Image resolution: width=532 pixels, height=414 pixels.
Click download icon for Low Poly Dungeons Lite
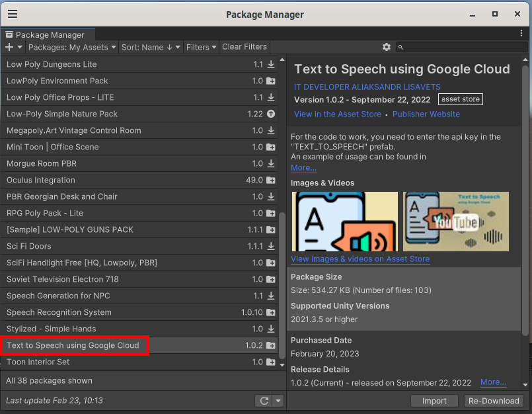(271, 65)
